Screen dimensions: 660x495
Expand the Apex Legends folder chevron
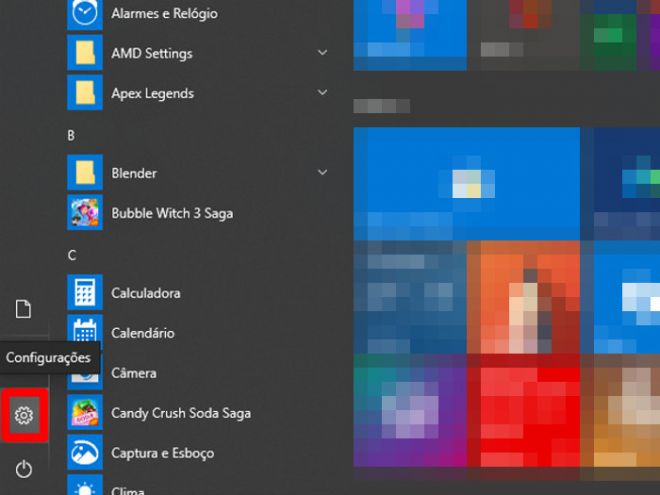coord(322,93)
